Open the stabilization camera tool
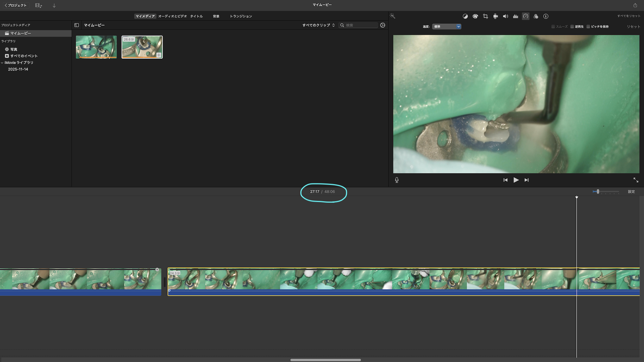 point(495,16)
